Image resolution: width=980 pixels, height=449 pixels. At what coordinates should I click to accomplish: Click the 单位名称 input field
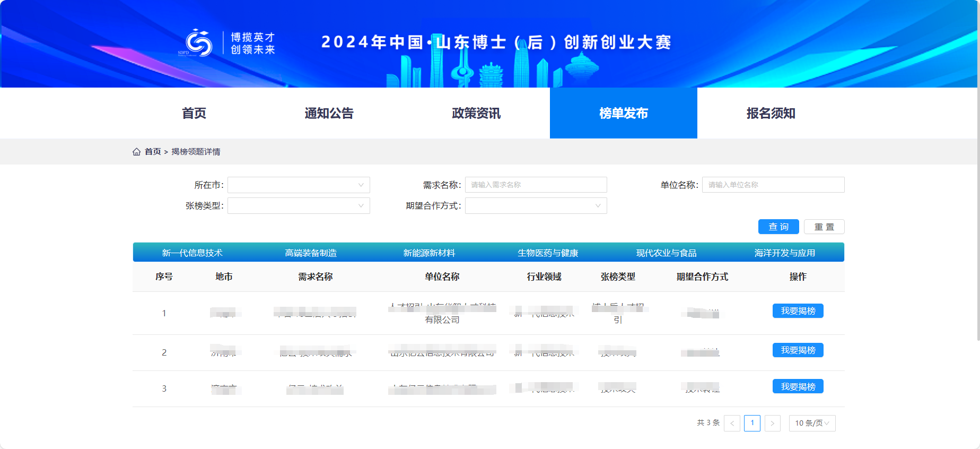773,185
